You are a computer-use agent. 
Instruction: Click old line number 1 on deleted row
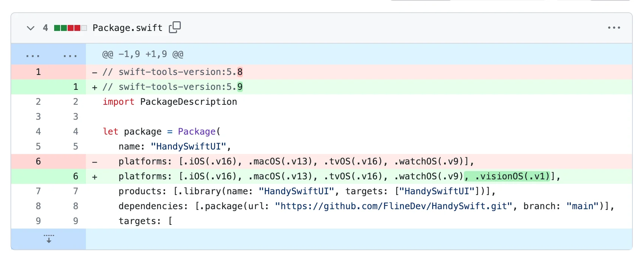point(38,72)
